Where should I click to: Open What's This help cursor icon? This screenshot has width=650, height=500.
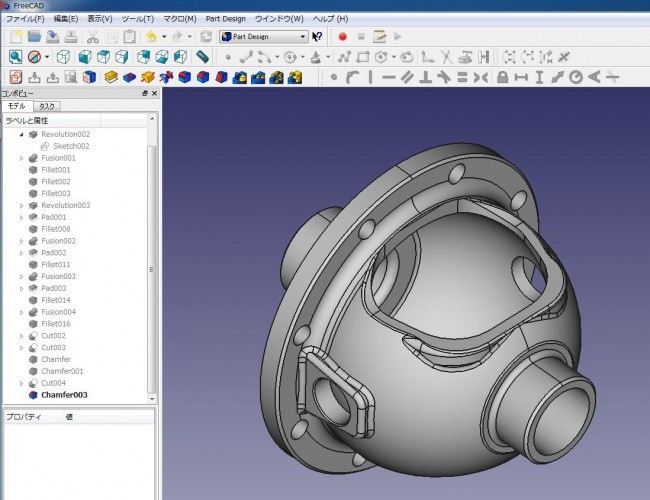[x=318, y=36]
